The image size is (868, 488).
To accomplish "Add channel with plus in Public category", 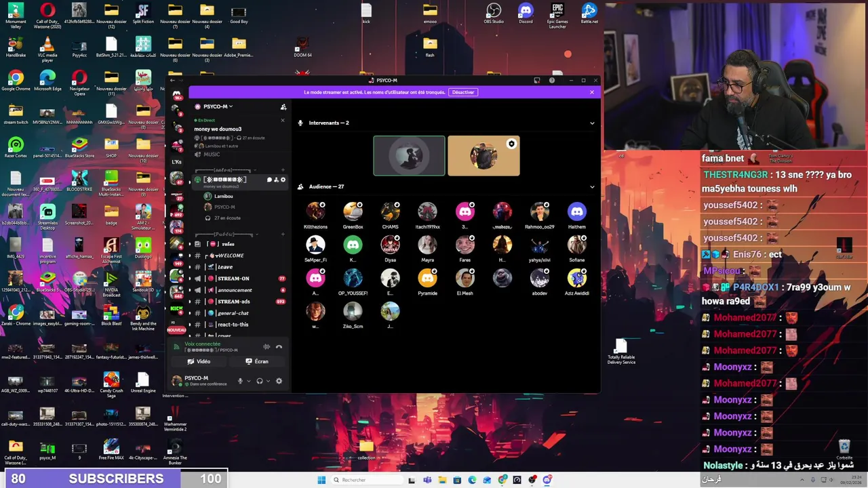I will coord(283,235).
